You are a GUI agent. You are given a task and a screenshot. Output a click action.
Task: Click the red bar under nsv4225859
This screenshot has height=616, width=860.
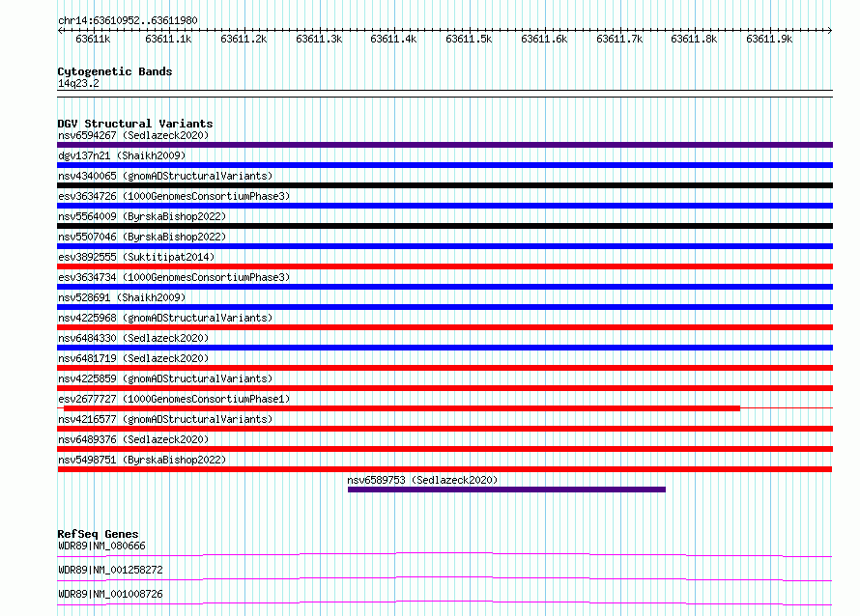click(444, 388)
